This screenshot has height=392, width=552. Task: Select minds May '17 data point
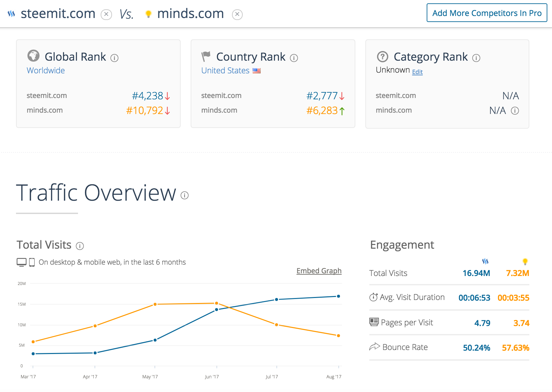point(155,304)
